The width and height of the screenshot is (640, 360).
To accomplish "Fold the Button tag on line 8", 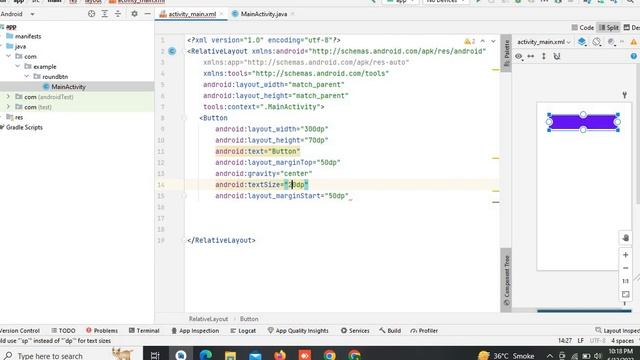I will [x=184, y=118].
